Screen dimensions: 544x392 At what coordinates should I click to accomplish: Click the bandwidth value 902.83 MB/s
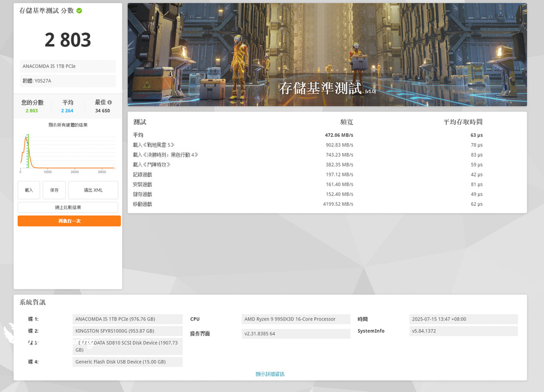pos(339,145)
